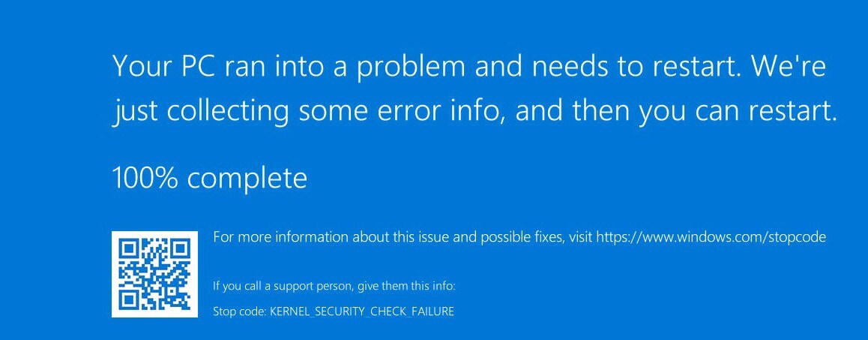This screenshot has width=868, height=340.
Task: Click the QR code's top-left finder square
Action: (128, 248)
